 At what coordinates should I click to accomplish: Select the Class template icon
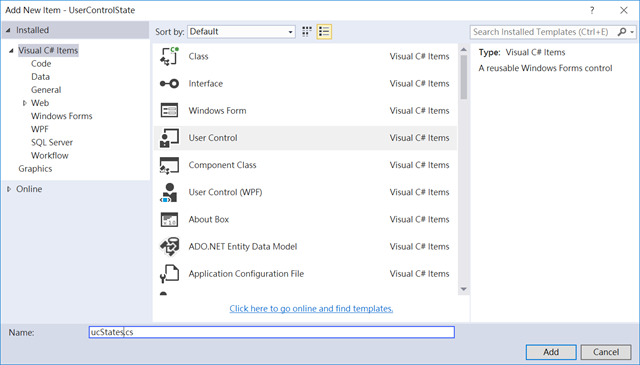point(169,56)
